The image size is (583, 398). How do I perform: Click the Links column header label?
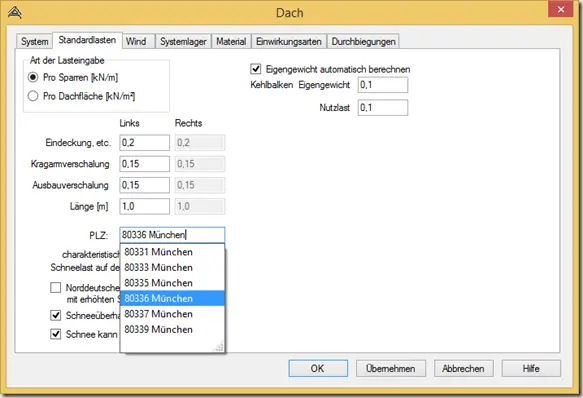[129, 123]
